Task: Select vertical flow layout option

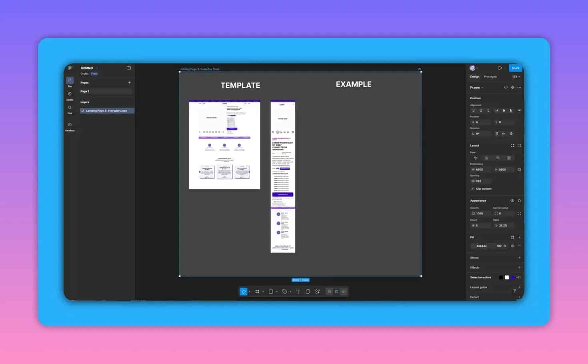Action: [487, 158]
